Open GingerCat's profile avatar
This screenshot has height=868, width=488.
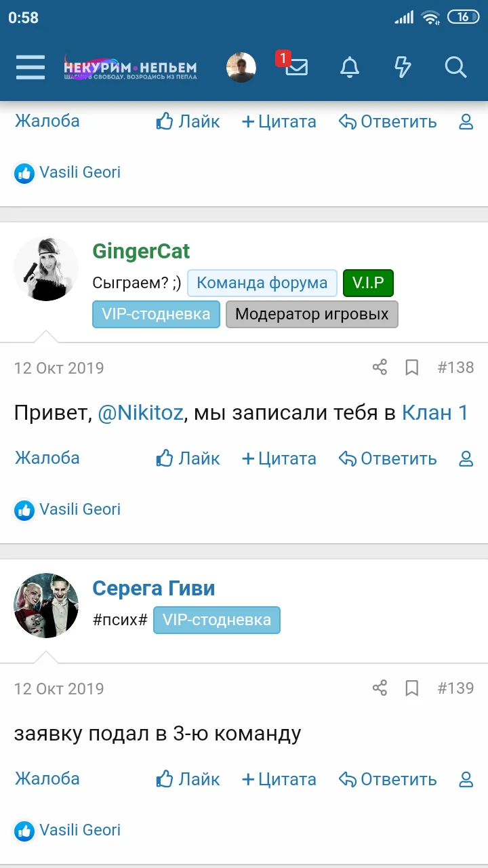46,269
